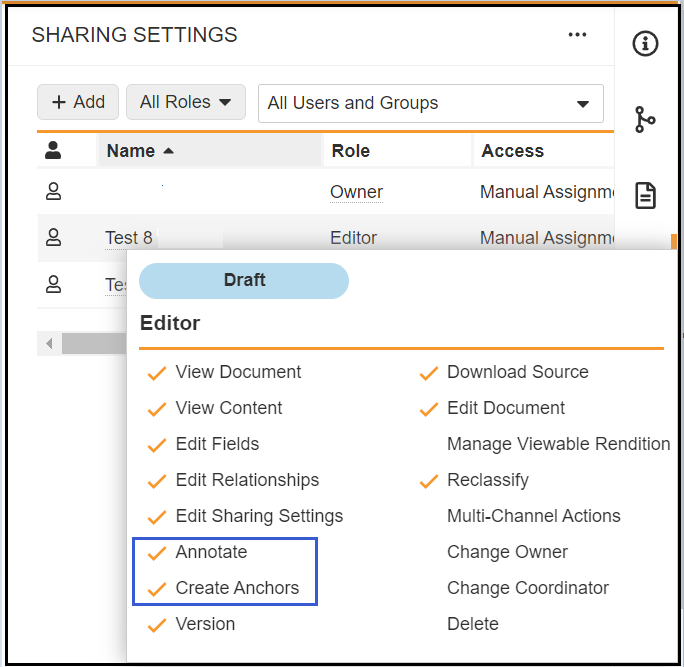Screen dimensions: 684x667
Task: Open the information panel icon
Action: 646,44
